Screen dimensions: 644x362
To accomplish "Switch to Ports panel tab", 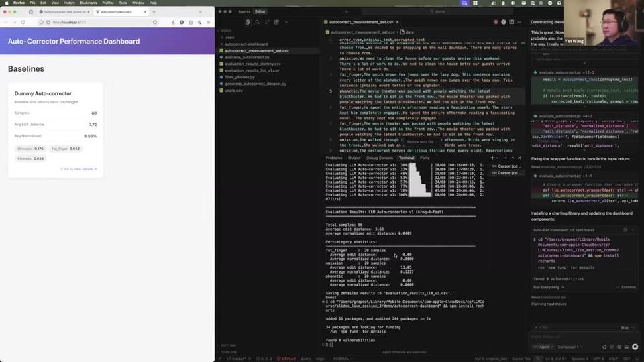I will (425, 158).
